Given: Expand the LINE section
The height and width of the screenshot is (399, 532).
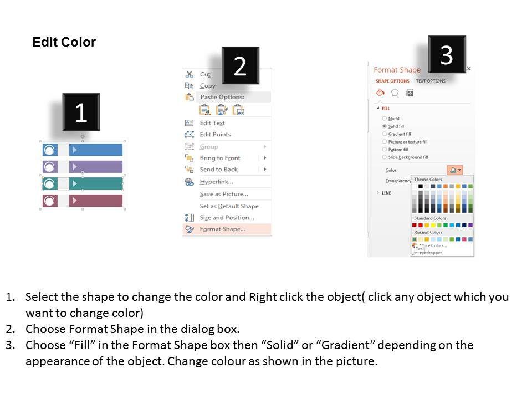Looking at the screenshot, I should [378, 193].
